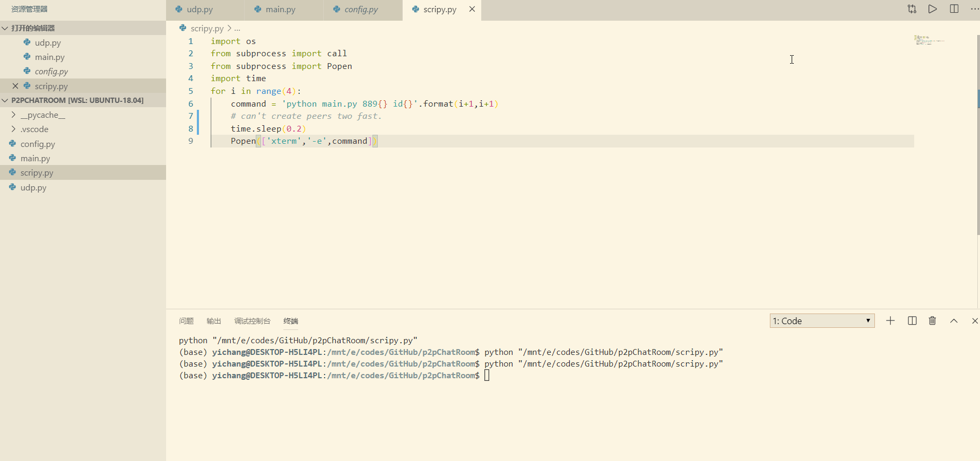Click 'time.sleep' on line 8
This screenshot has width=980, height=461.
(x=256, y=129)
